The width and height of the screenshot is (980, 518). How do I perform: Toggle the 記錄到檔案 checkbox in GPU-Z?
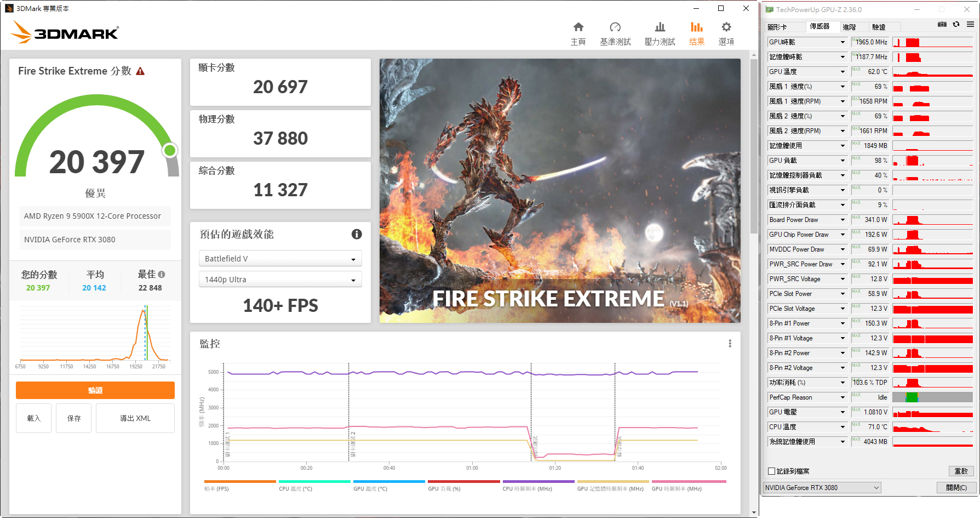[771, 471]
